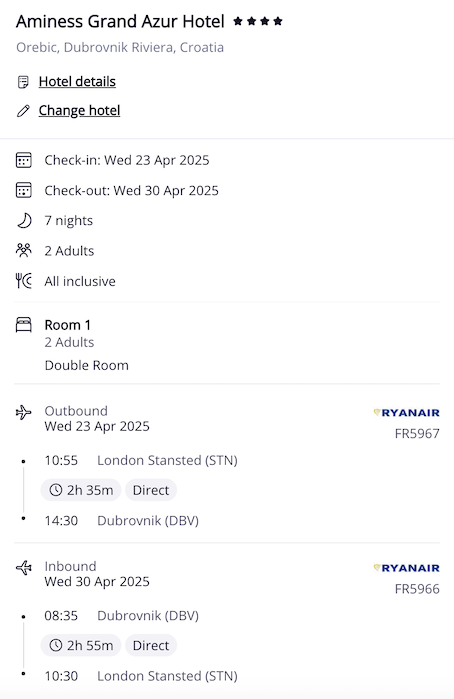Click the bed icon beside Room 1
The image size is (454, 699).
(x=24, y=325)
